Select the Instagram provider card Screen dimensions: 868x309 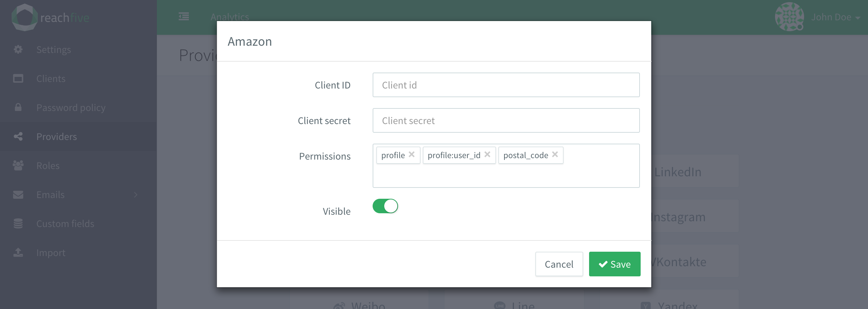695,216
